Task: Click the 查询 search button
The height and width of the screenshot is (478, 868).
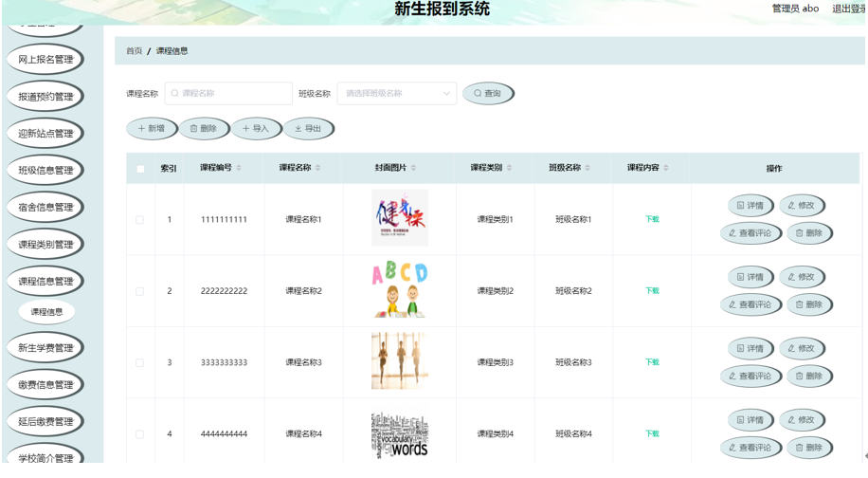Action: (488, 94)
